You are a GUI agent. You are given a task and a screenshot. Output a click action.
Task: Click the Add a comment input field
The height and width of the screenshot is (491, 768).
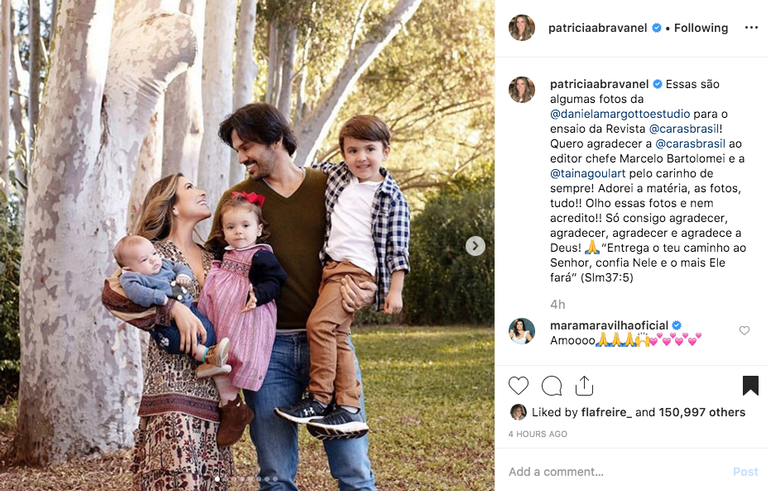(x=617, y=472)
